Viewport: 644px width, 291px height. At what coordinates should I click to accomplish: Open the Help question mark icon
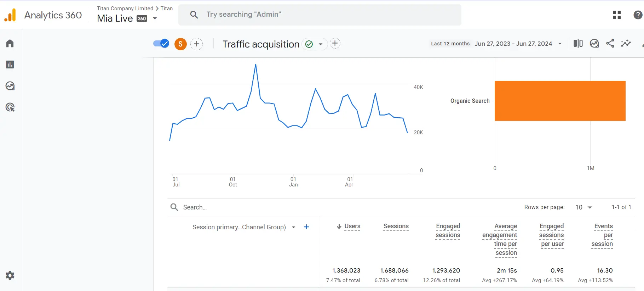pyautogui.click(x=638, y=15)
